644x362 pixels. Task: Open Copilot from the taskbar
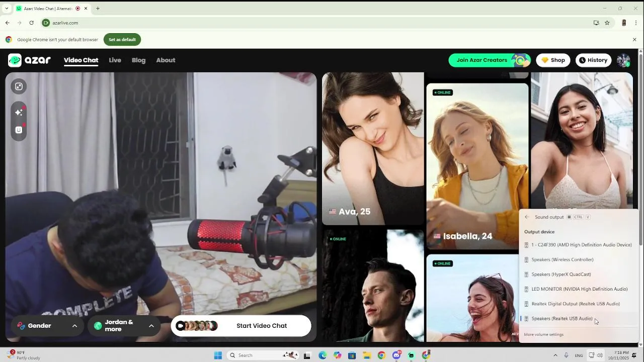point(337,355)
